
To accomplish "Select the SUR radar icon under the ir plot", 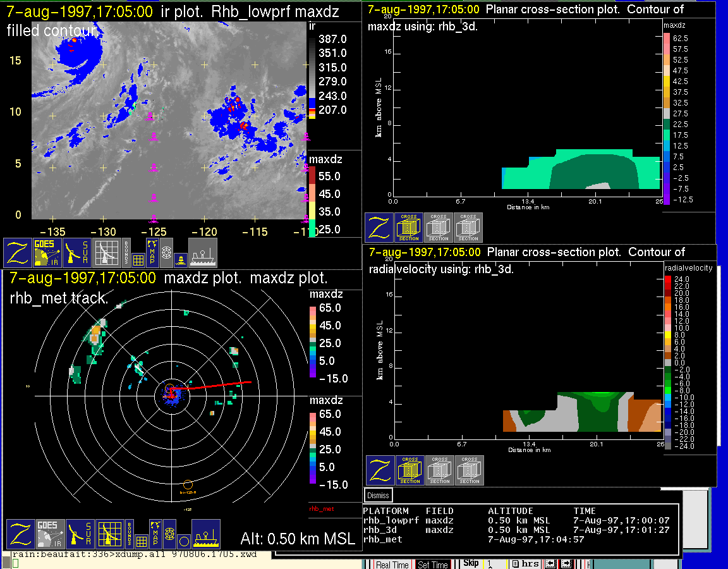I will pos(78,253).
